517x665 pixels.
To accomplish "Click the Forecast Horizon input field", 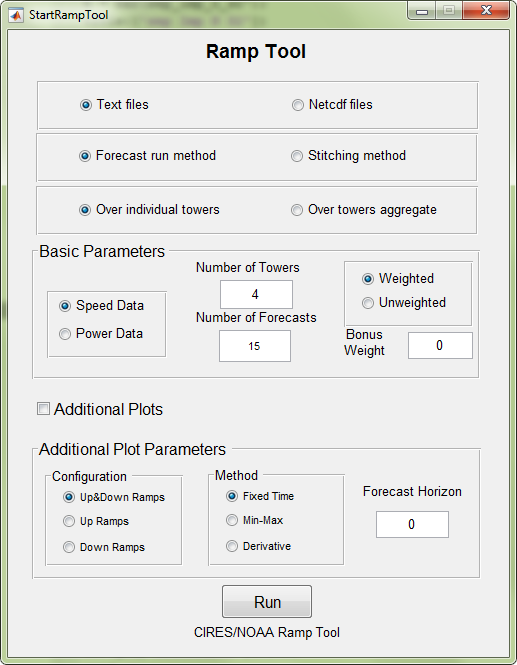I will 412,524.
